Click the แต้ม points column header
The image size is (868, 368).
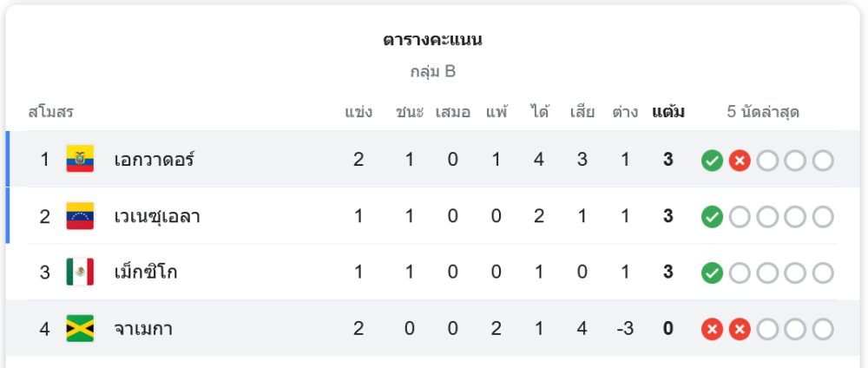coord(668,112)
